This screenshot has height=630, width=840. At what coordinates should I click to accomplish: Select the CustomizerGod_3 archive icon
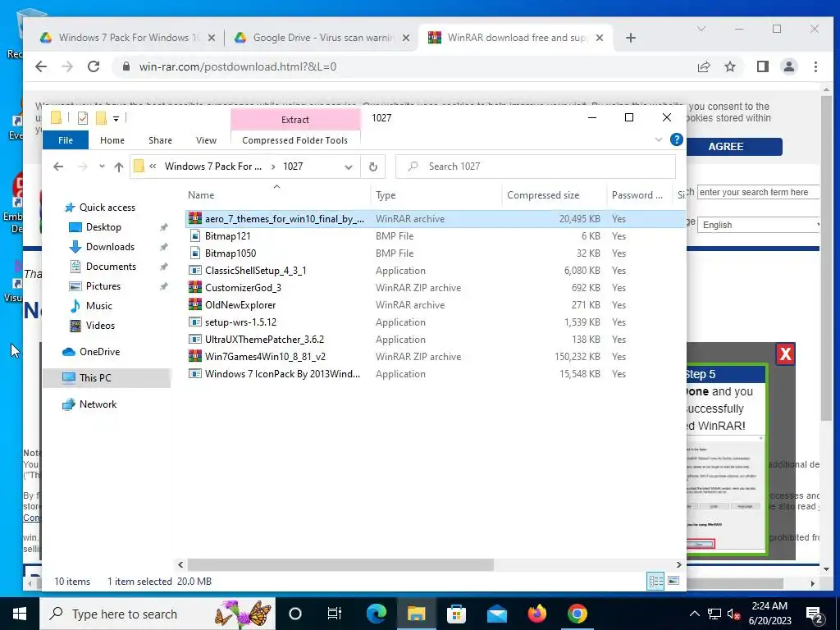coord(195,288)
